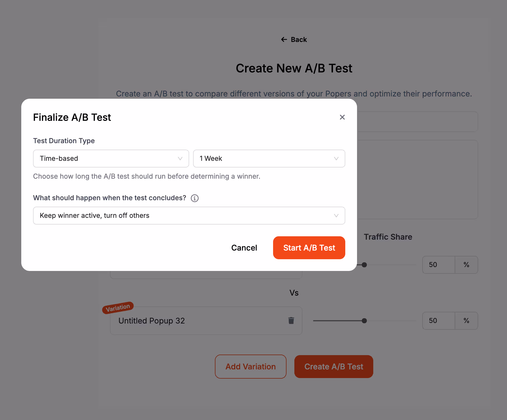The height and width of the screenshot is (420, 507).
Task: Delete the Untitled Popup 32 variation
Action: [291, 320]
